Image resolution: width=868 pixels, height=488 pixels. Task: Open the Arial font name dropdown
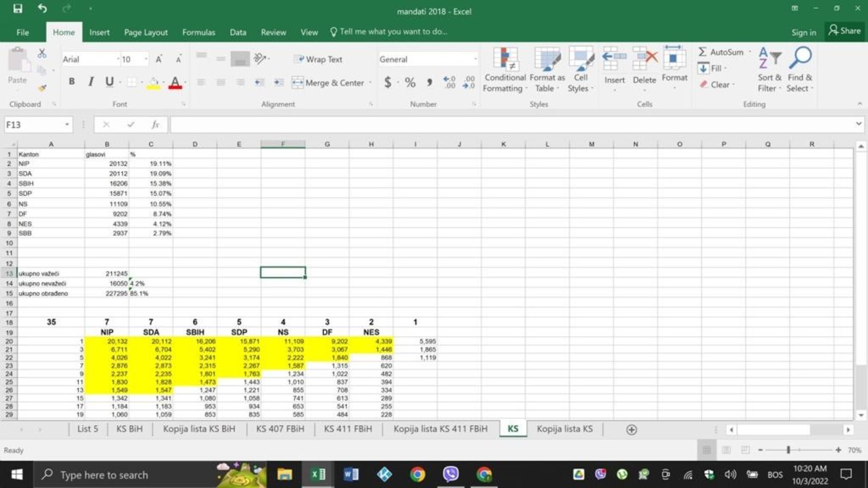point(118,59)
